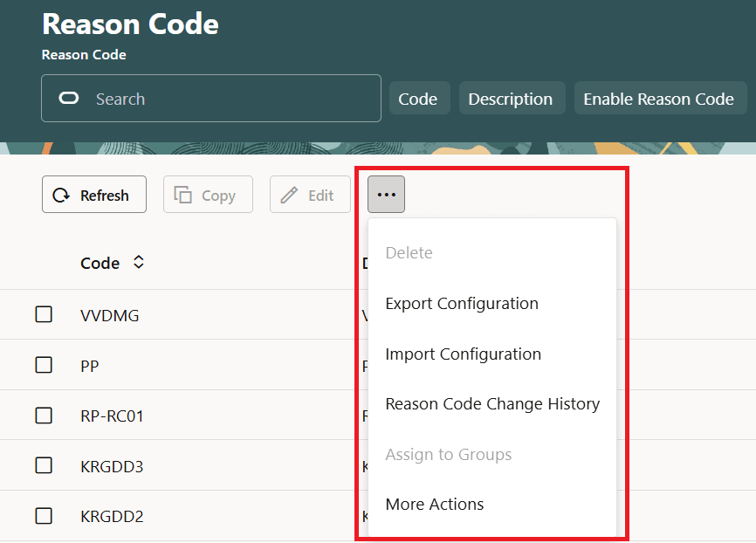Click More Actions at the bottom of the menu
756x543 pixels.
point(434,504)
